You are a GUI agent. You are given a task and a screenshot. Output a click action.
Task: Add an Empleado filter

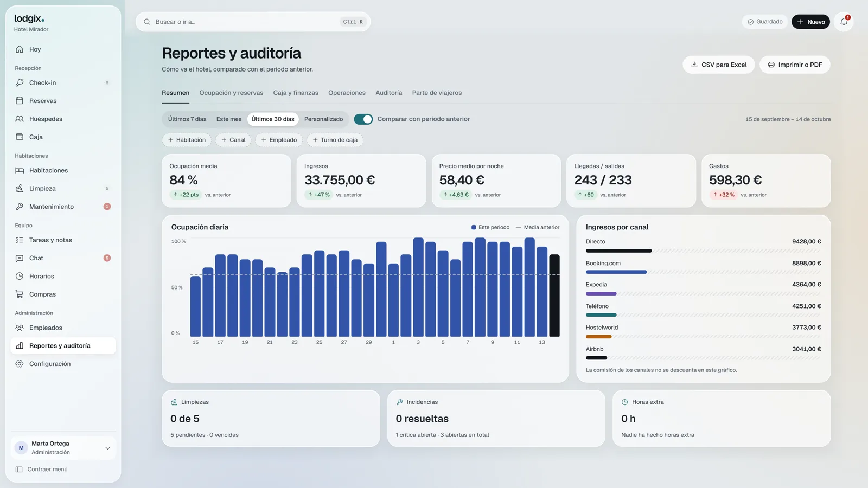(279, 140)
